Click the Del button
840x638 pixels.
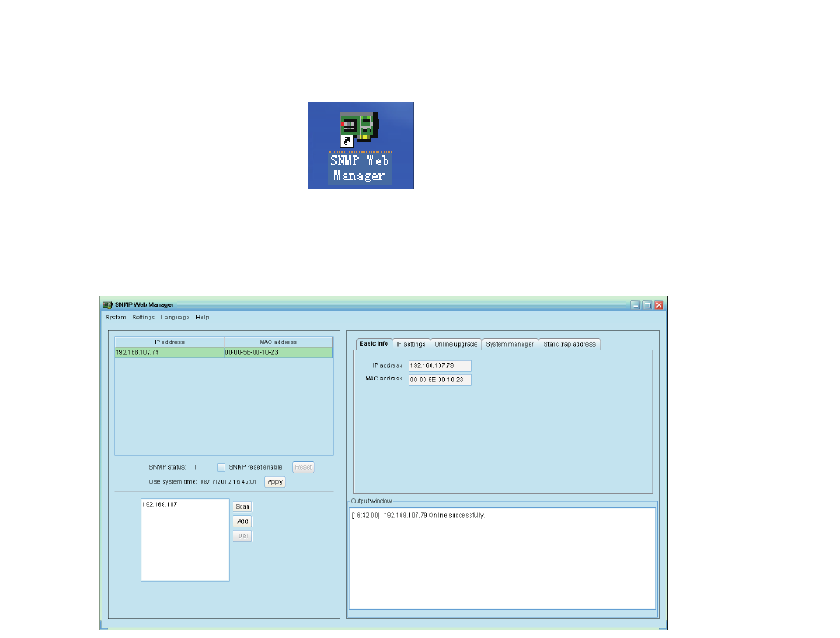242,535
